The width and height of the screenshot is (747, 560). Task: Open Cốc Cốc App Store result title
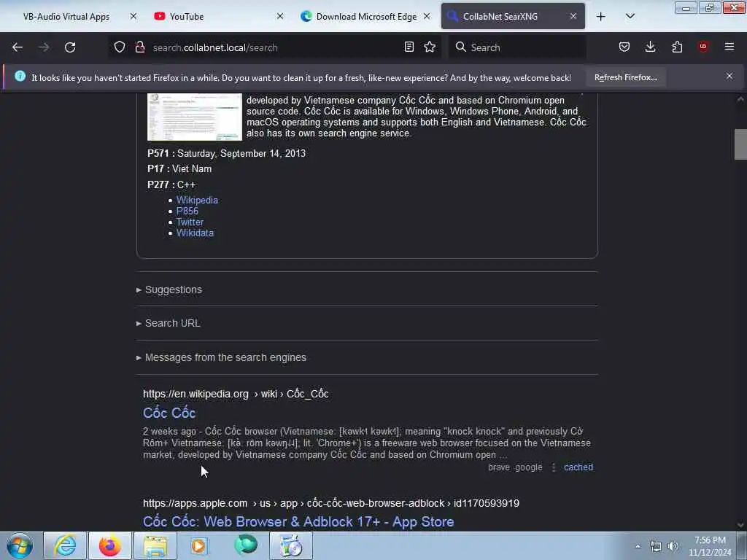(x=298, y=522)
